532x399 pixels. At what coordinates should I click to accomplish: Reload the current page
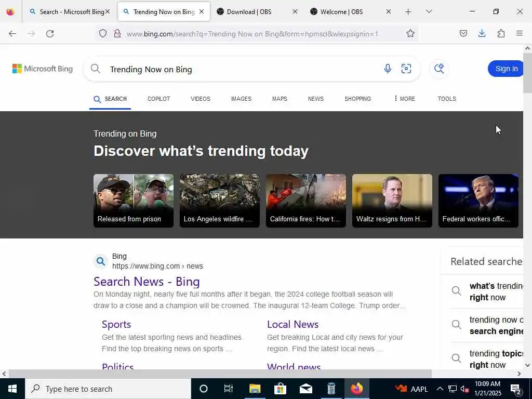click(x=50, y=34)
